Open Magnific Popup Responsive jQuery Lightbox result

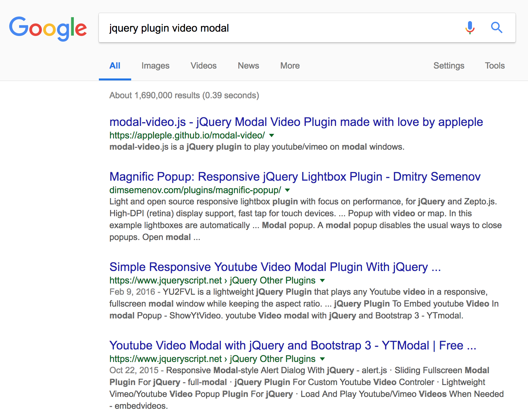pos(295,177)
